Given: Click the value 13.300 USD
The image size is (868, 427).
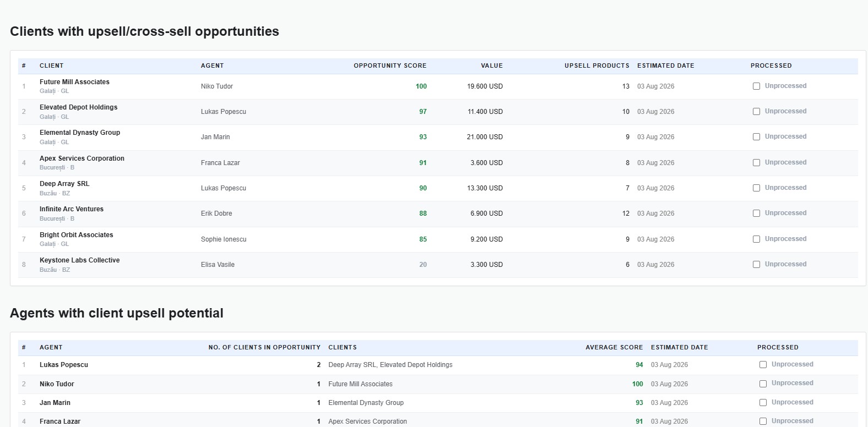Looking at the screenshot, I should pyautogui.click(x=485, y=188).
